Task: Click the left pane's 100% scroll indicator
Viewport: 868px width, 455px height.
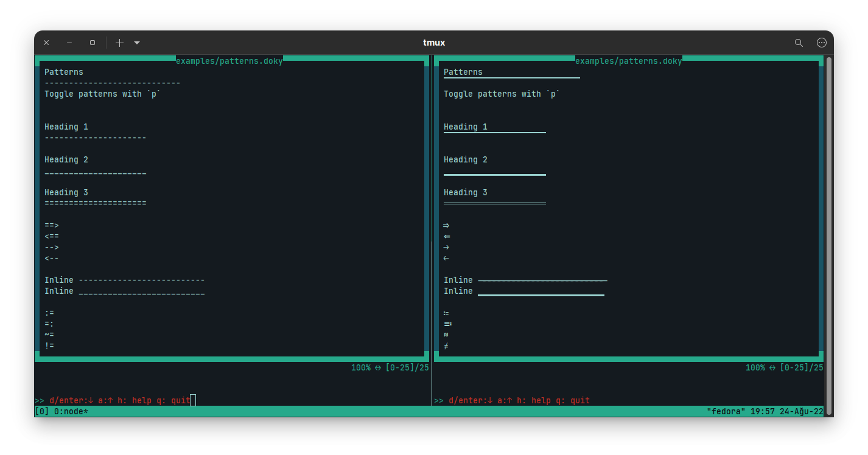Action: tap(360, 368)
